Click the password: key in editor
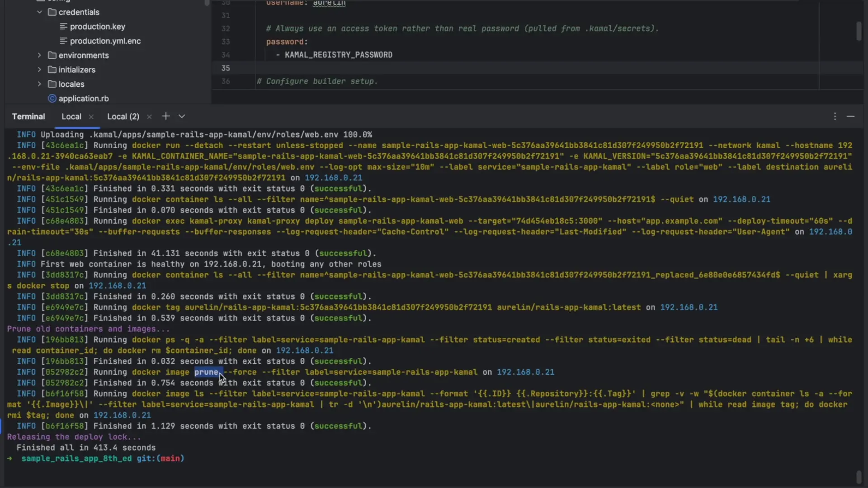 (287, 42)
